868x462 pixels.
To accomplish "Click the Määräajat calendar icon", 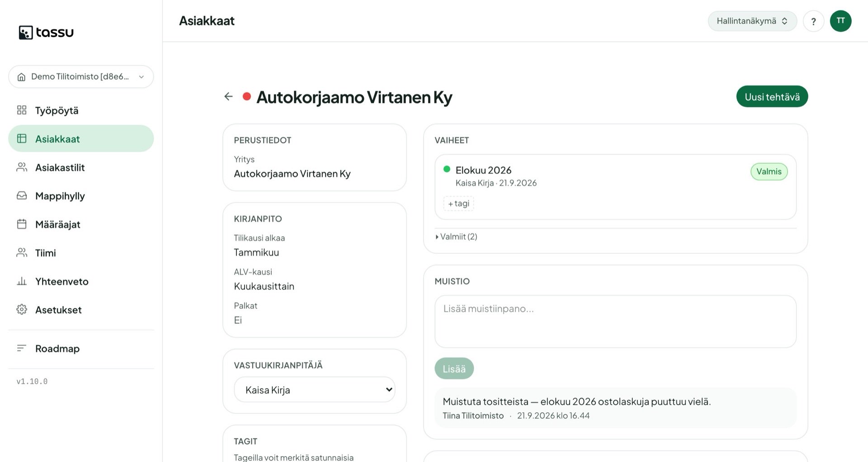I will (x=22, y=224).
